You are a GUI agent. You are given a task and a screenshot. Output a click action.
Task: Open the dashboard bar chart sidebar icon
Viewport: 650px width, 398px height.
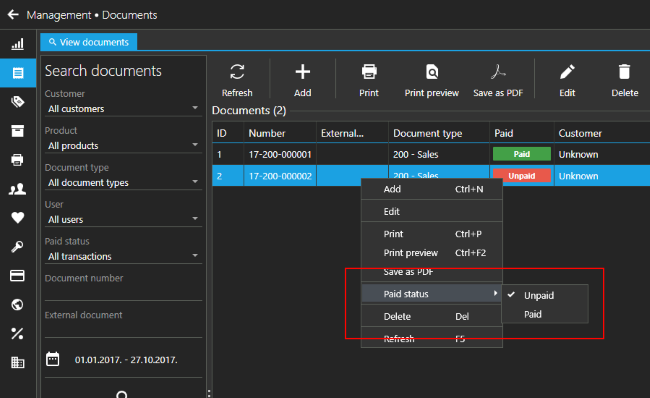pos(17,44)
